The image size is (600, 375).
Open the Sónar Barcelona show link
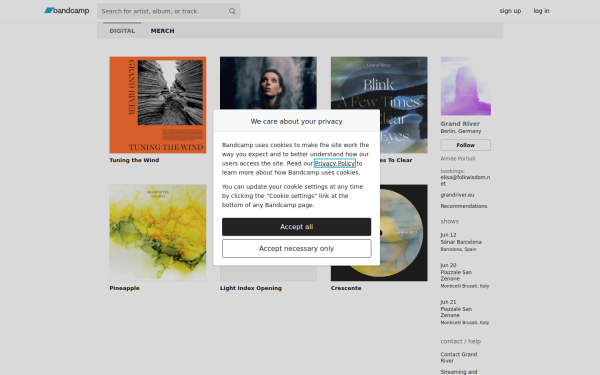click(461, 242)
